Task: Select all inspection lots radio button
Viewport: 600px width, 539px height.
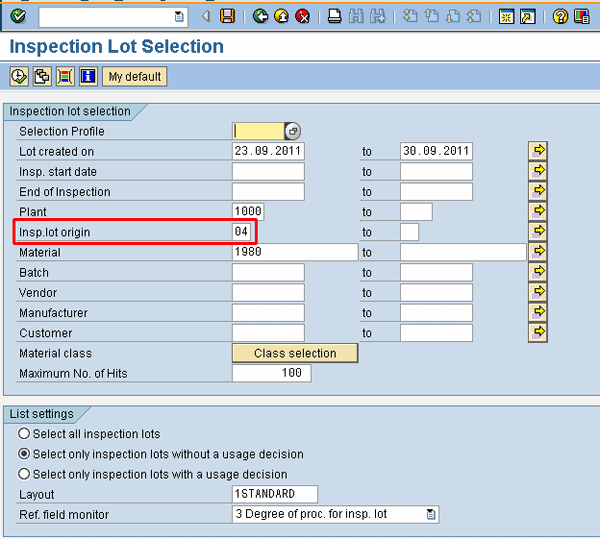Action: (24, 434)
